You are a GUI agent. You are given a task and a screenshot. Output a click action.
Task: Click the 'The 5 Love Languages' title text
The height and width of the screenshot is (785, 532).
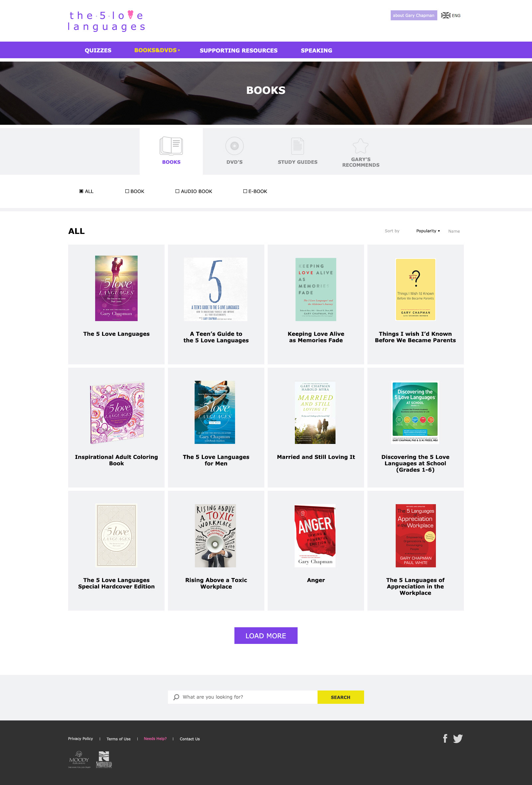click(x=116, y=334)
